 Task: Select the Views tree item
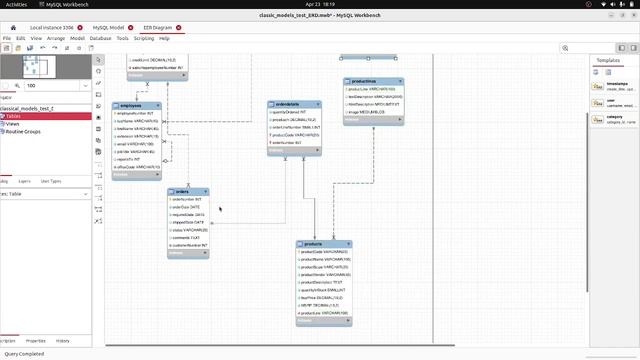pyautogui.click(x=12, y=124)
